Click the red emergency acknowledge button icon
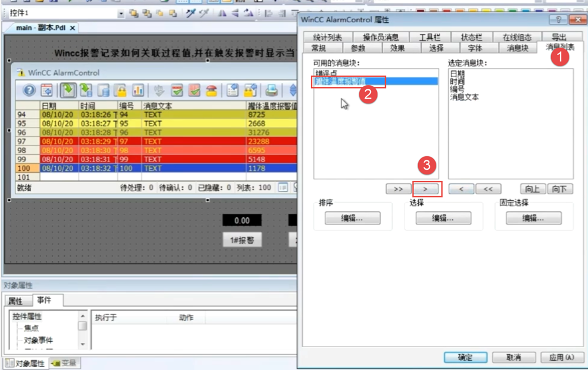Screen dimensions: 588x370 coord(211,90)
